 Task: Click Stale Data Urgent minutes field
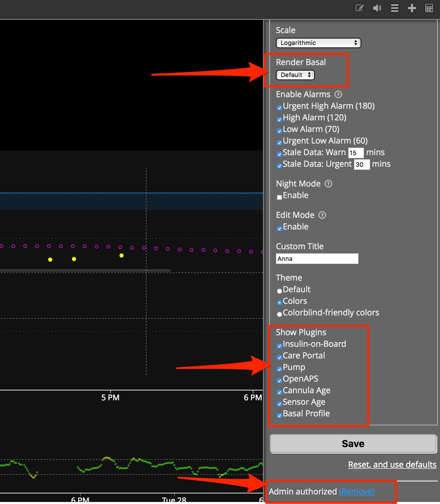click(x=362, y=165)
